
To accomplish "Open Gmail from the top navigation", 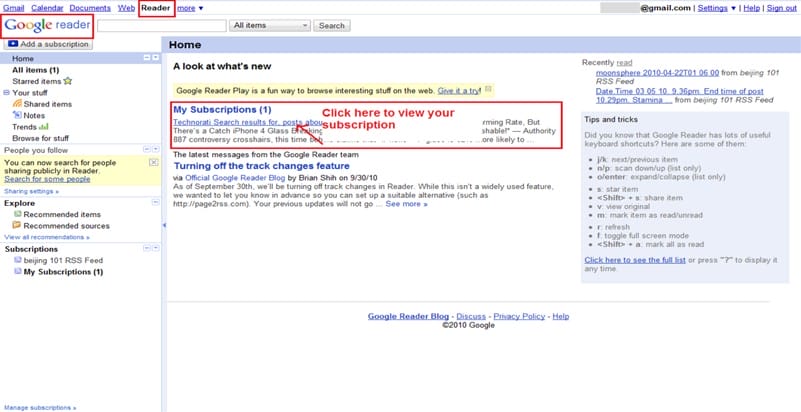I will (x=14, y=8).
